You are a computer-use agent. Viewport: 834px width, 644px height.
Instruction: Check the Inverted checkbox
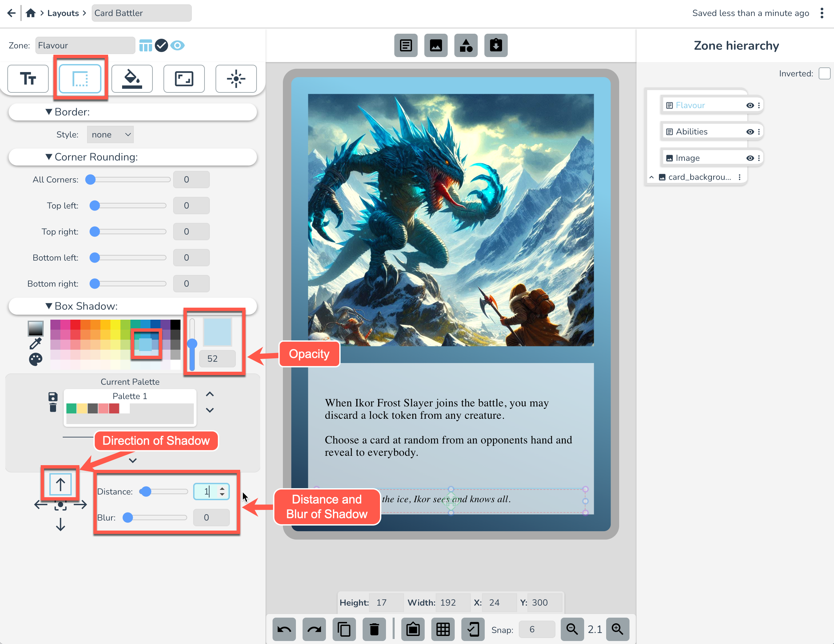pyautogui.click(x=824, y=73)
